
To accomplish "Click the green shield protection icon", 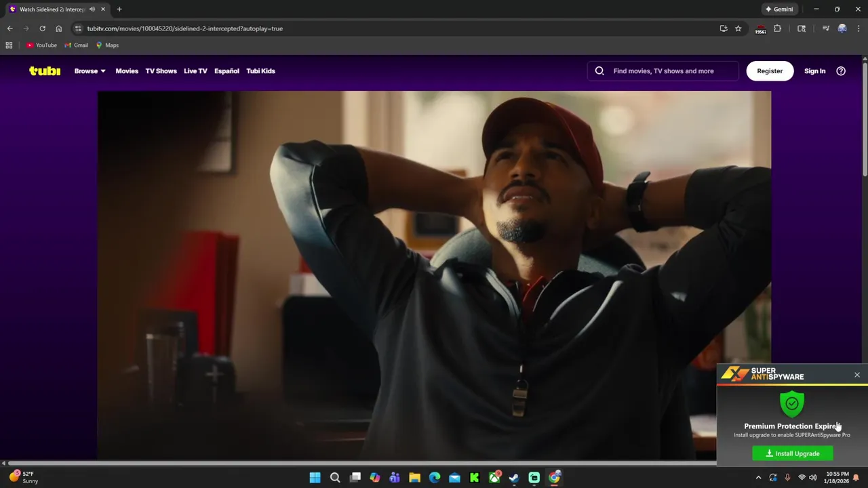I will coord(792,403).
